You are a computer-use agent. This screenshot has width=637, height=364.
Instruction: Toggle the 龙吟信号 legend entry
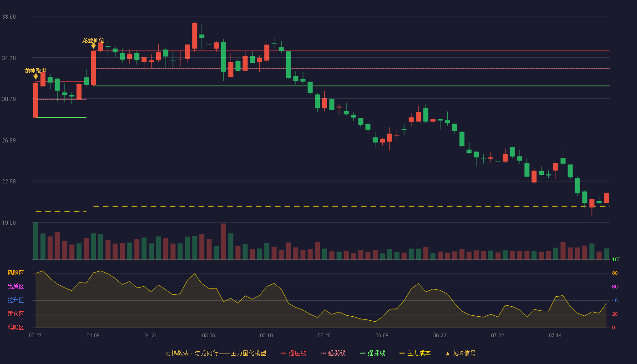click(460, 353)
